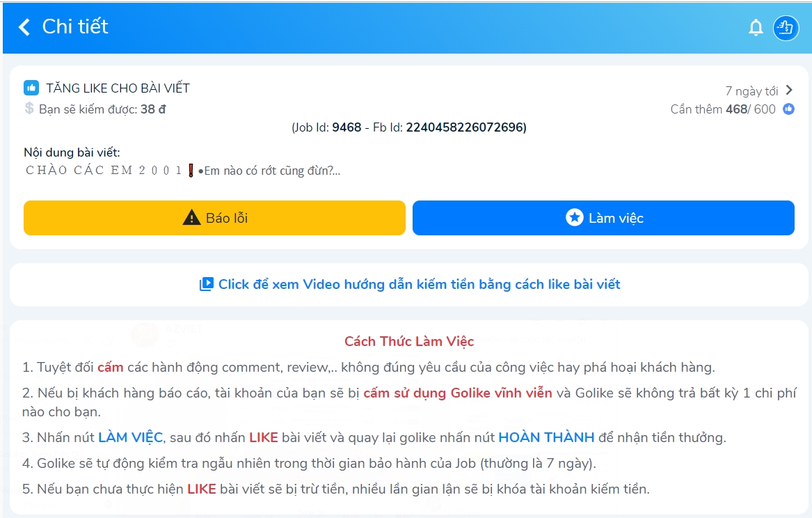Click the Chi tiết header title
The image size is (812, 518).
[x=75, y=27]
